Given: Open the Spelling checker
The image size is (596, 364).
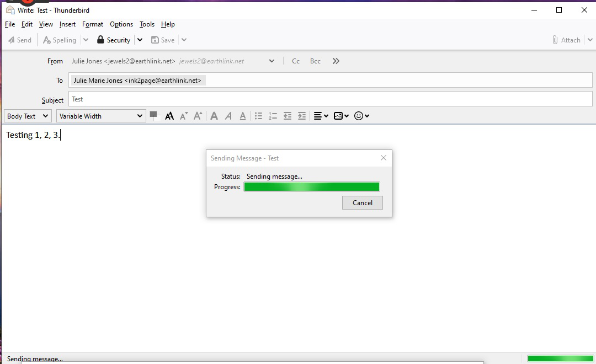Looking at the screenshot, I should [59, 40].
